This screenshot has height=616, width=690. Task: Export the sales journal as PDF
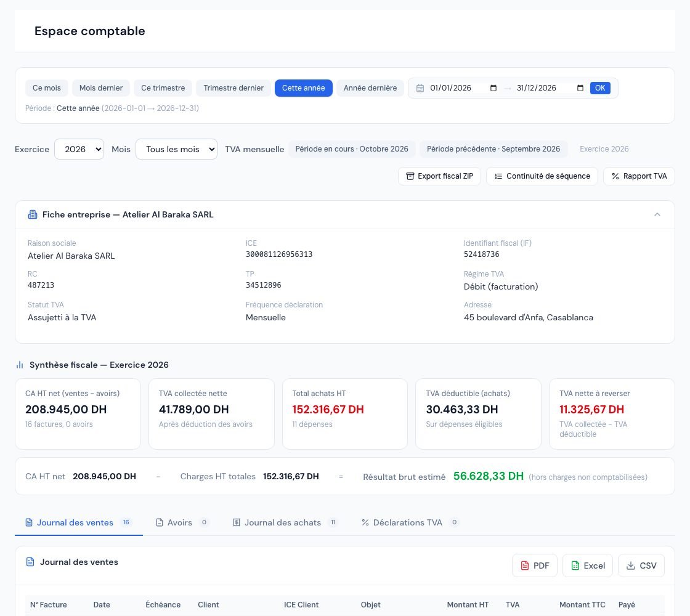(x=535, y=565)
